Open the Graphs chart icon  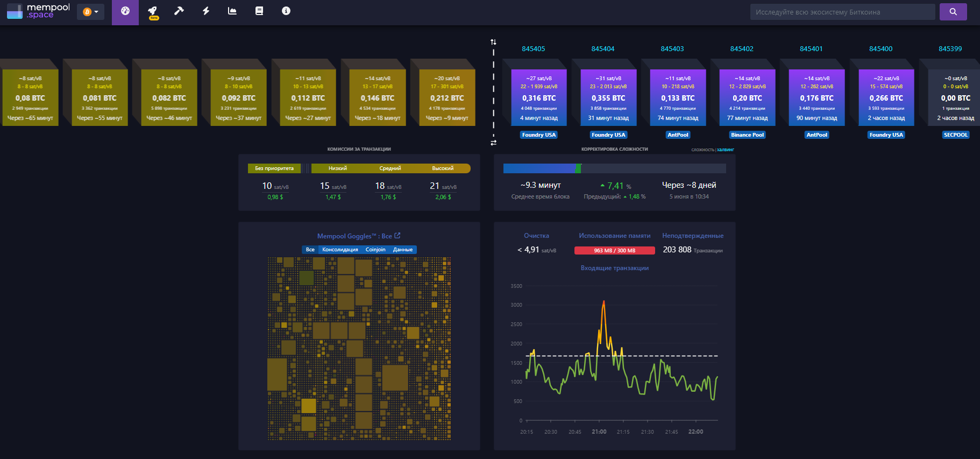pos(232,11)
